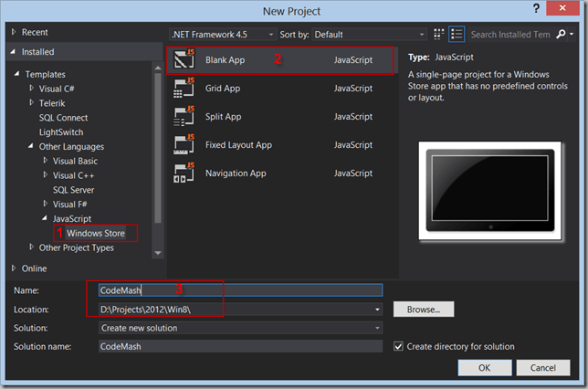
Task: Click JavaScript label of Grid App row
Action: pos(353,89)
